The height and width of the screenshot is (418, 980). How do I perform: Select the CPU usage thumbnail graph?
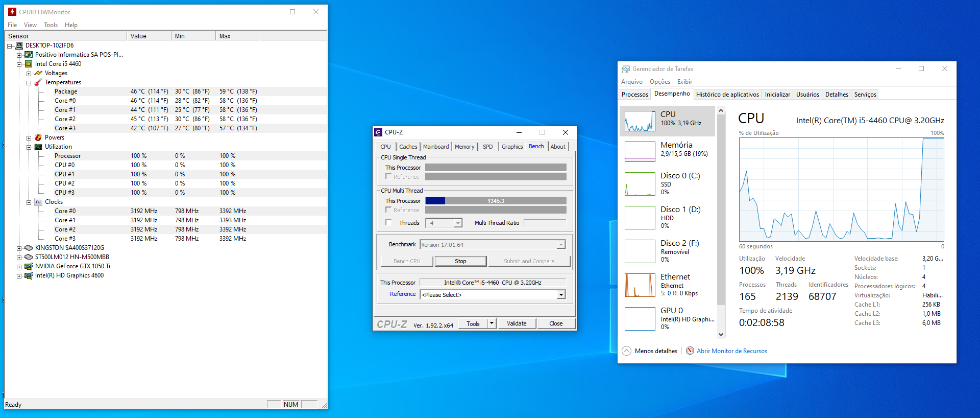point(640,121)
